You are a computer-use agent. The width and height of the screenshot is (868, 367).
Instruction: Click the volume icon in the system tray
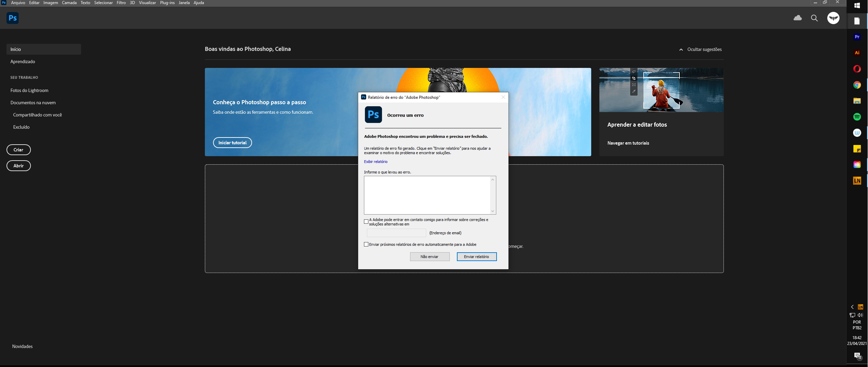tap(860, 315)
